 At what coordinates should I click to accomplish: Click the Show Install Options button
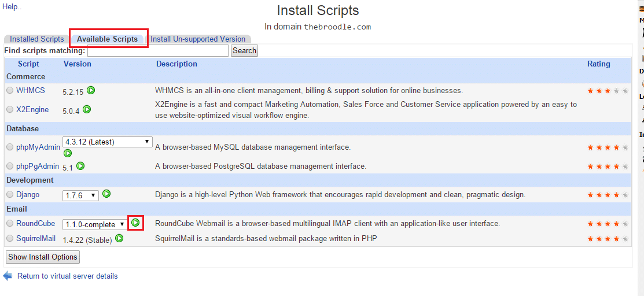43,257
